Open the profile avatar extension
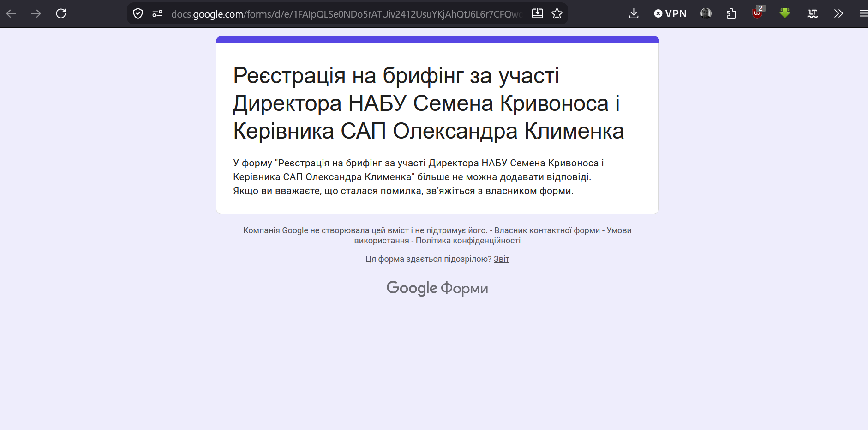The width and height of the screenshot is (868, 430). tap(706, 13)
